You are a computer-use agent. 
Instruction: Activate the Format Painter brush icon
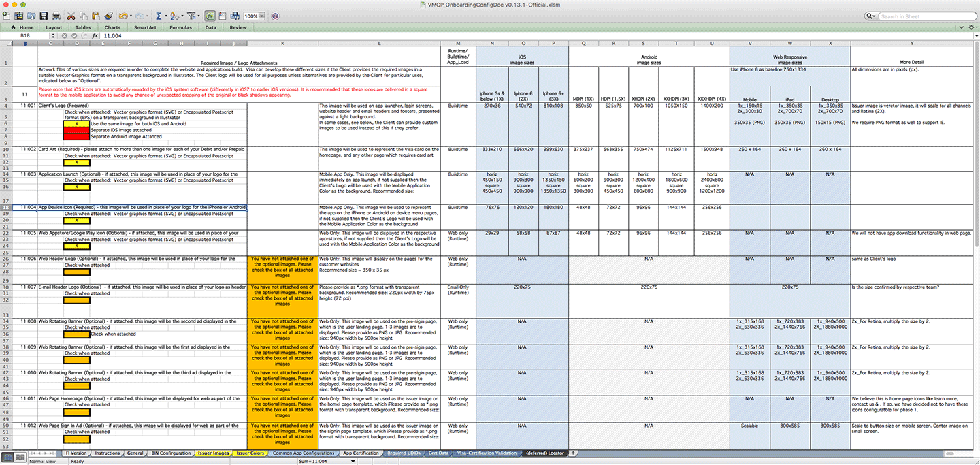tap(108, 15)
